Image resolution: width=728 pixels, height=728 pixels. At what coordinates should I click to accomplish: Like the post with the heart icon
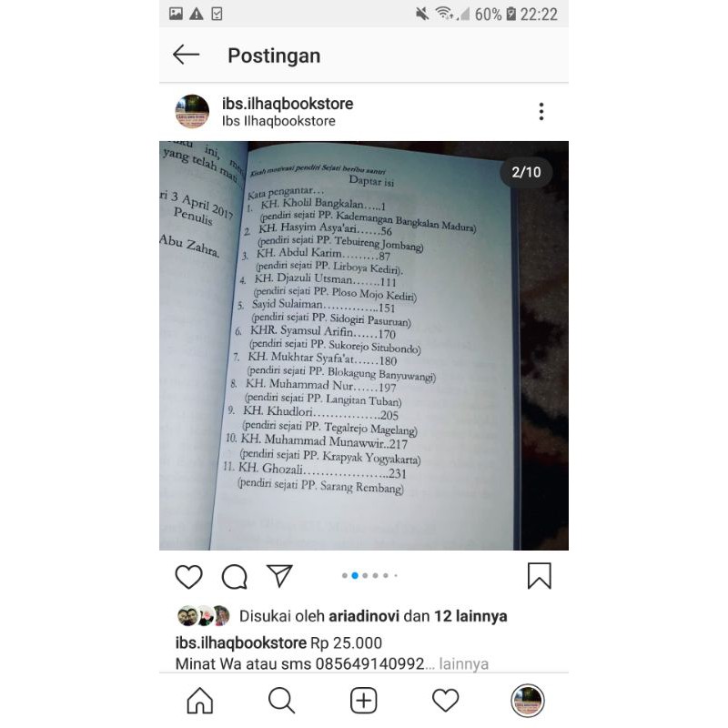188,577
